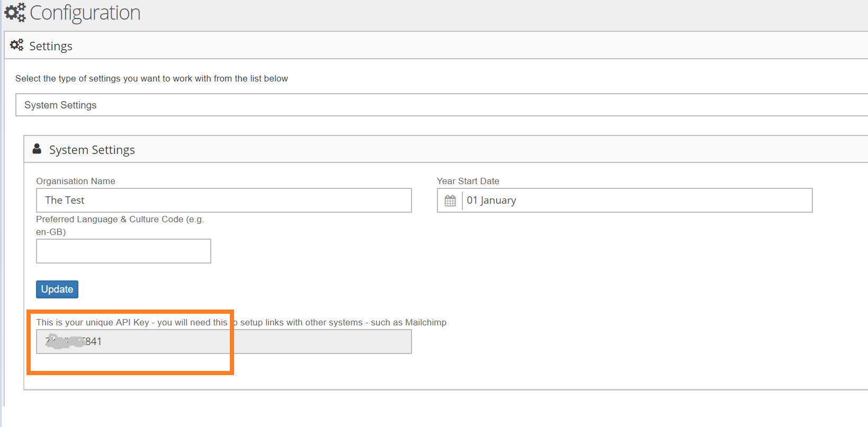
Task: Click the Preferred Language & Culture Code label
Action: tap(120, 225)
